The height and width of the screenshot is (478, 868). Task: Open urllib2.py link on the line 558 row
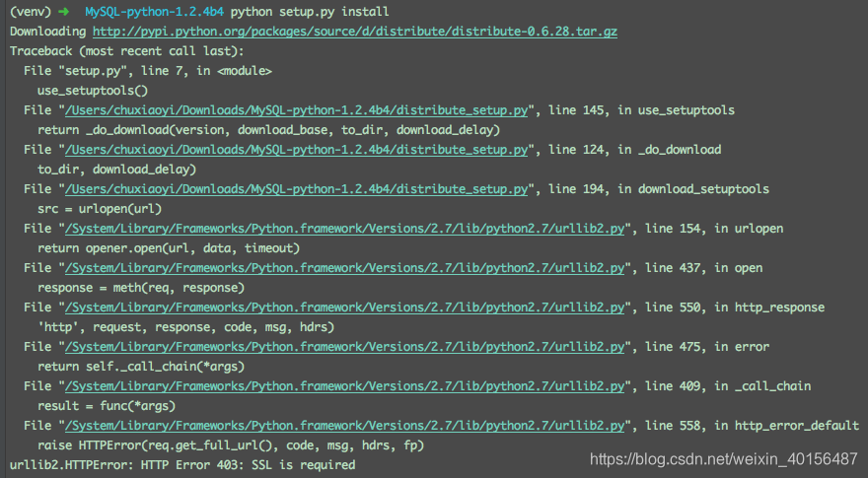click(344, 426)
